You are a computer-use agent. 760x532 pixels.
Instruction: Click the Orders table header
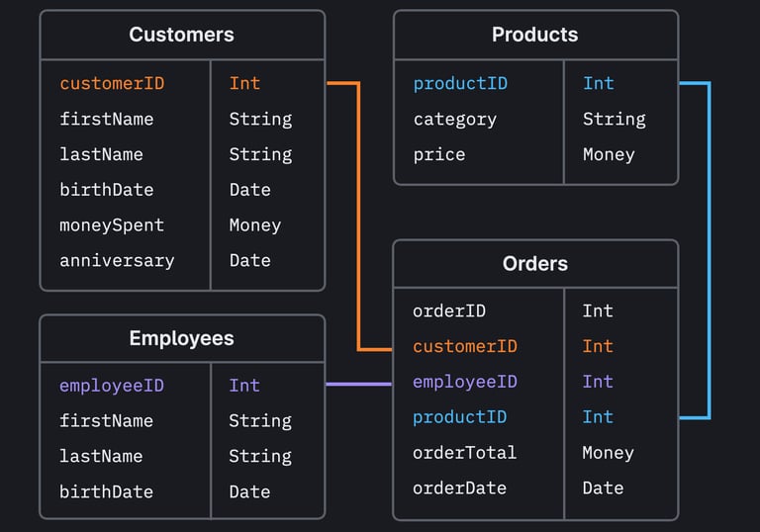tap(534, 264)
